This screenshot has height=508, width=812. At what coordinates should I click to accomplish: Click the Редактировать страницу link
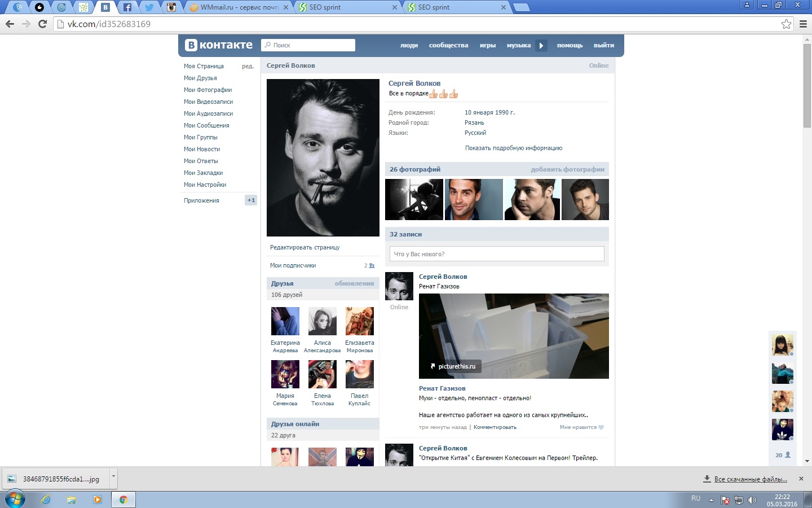pyautogui.click(x=304, y=247)
